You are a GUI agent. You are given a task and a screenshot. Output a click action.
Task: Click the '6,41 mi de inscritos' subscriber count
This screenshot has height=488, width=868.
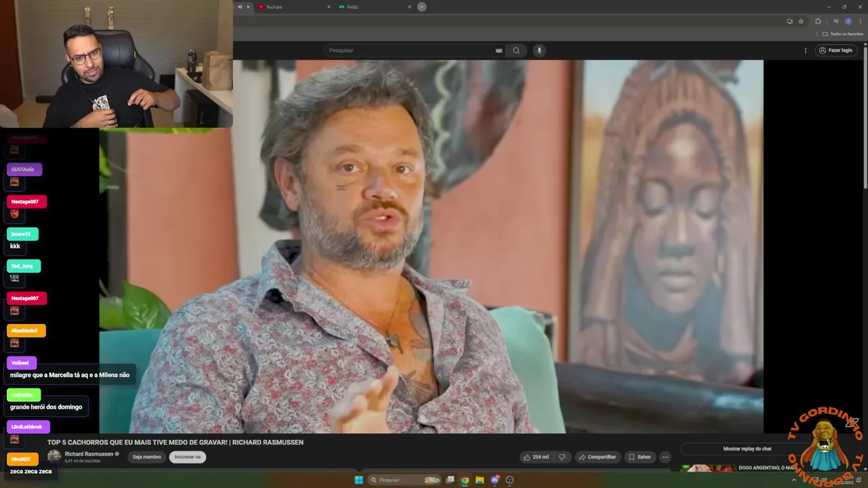click(x=83, y=461)
